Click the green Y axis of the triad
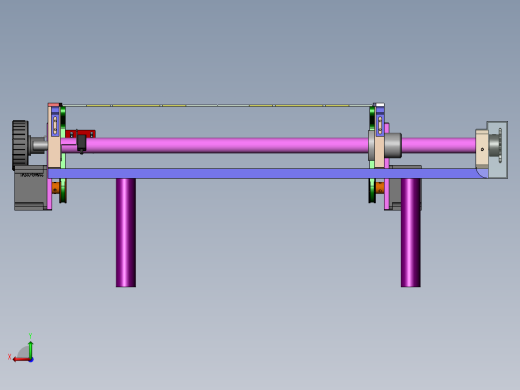The width and height of the screenshot is (520, 390). click(x=31, y=349)
